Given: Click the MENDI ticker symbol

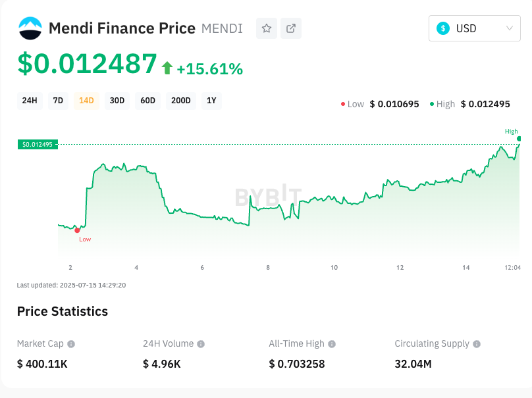Looking at the screenshot, I should pyautogui.click(x=223, y=28).
